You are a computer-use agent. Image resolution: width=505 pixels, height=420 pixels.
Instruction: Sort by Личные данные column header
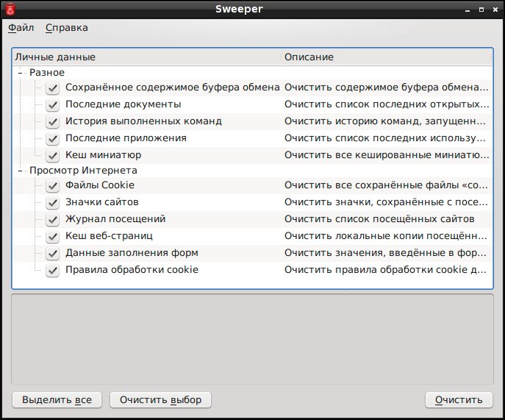[147, 57]
